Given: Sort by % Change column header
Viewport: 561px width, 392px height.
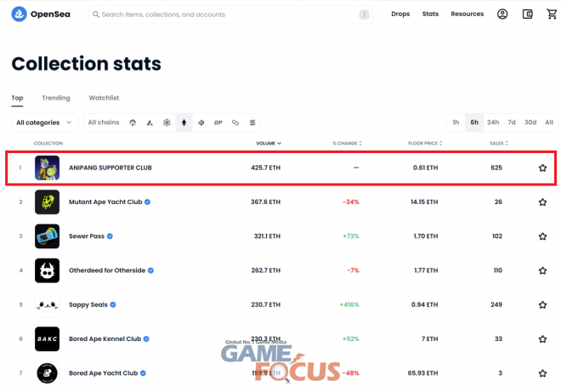Looking at the screenshot, I should coord(347,143).
